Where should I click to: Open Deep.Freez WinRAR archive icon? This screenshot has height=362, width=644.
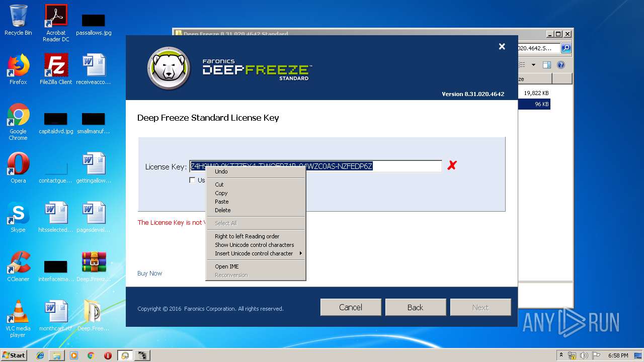94,266
